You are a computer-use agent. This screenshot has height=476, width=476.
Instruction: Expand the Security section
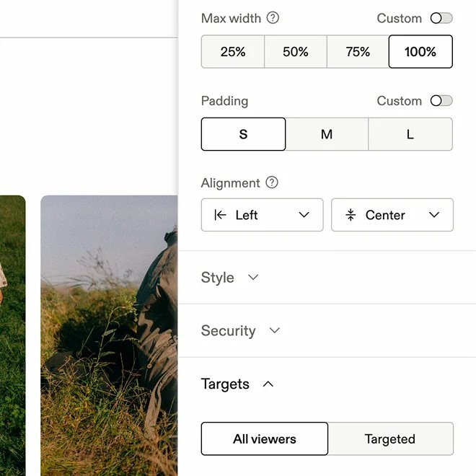pyautogui.click(x=240, y=330)
